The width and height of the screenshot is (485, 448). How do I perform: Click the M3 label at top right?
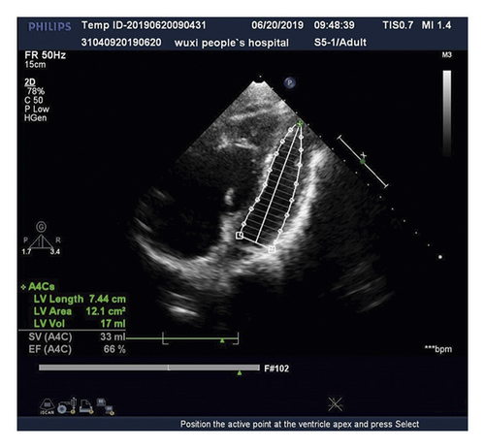[446, 55]
